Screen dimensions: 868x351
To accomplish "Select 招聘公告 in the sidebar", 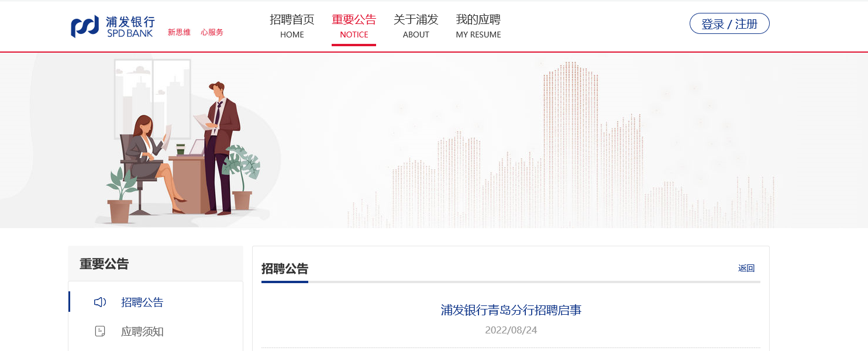I will [x=142, y=302].
